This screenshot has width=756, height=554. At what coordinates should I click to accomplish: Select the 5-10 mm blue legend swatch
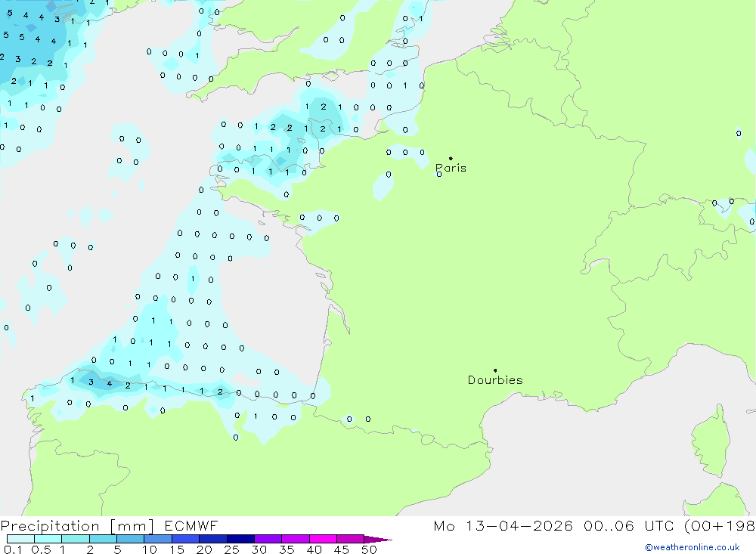pos(131,539)
